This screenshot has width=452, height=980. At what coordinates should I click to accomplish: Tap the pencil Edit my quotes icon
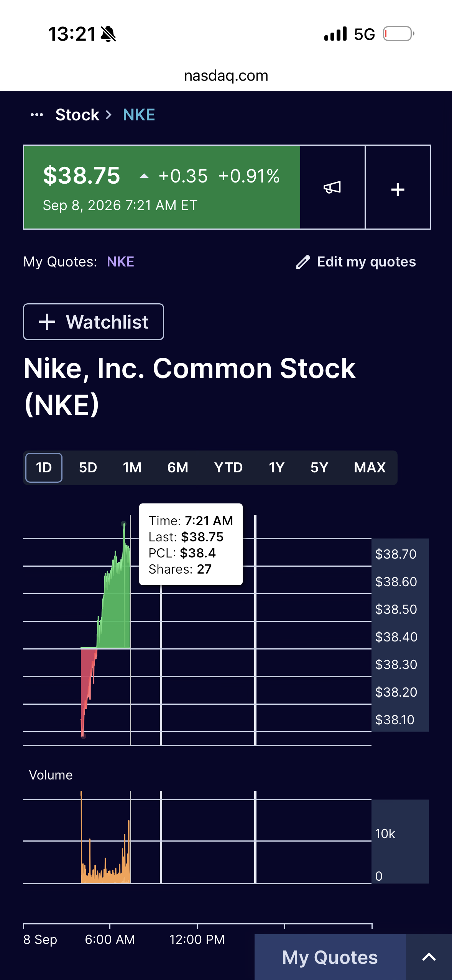303,262
